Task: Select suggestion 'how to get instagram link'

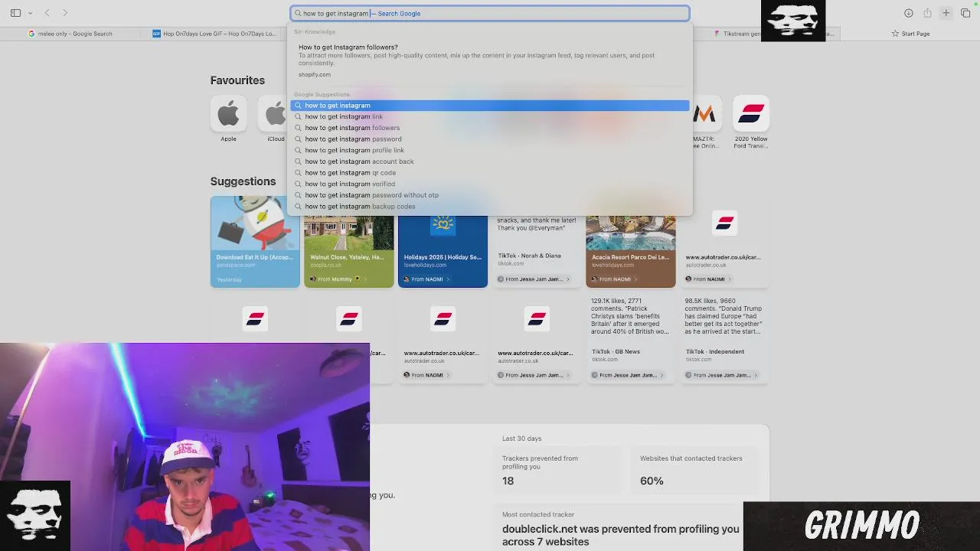Action: click(490, 116)
